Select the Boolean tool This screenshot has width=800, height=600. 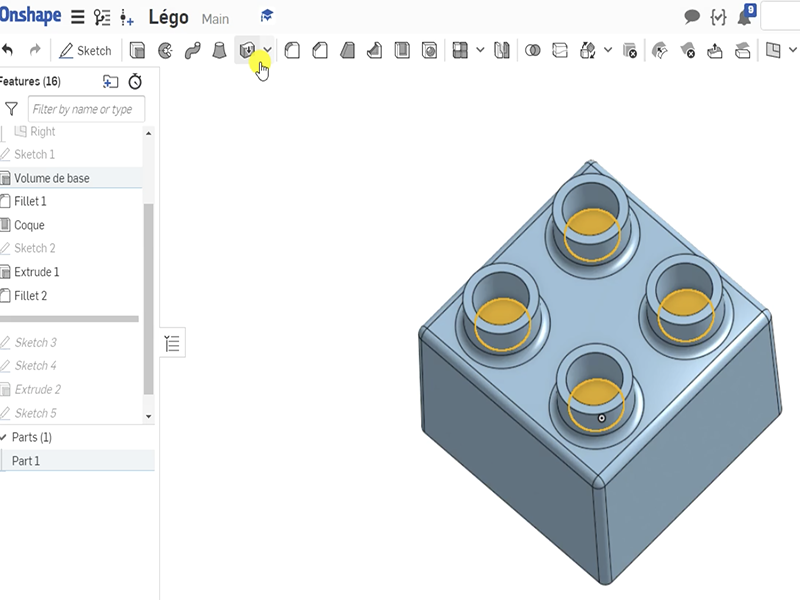533,51
